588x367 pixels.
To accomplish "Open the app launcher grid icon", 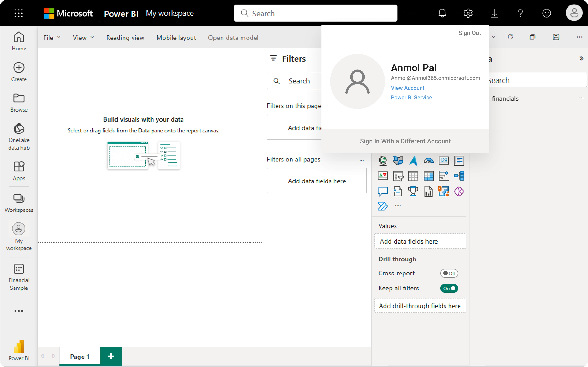I will (19, 13).
